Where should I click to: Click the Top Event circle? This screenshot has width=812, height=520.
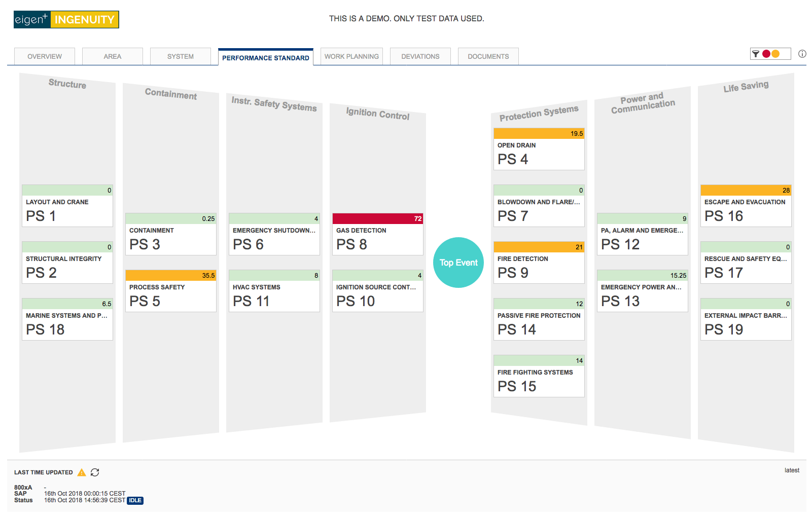click(x=458, y=263)
